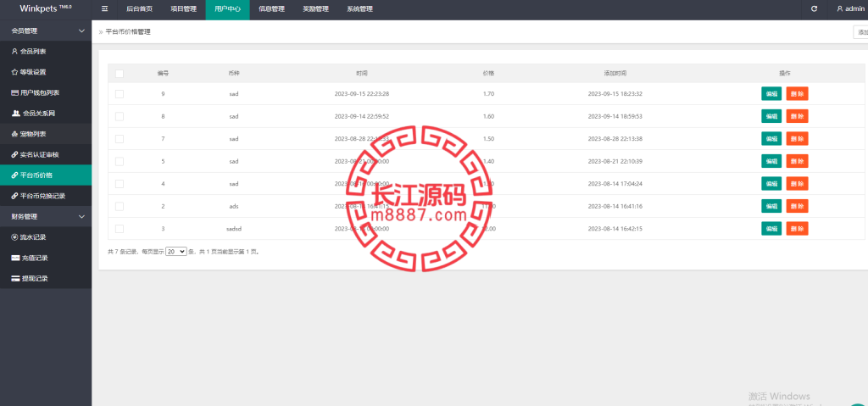The width and height of the screenshot is (868, 406).
Task: Edit the sadsd currency row
Action: pyautogui.click(x=771, y=228)
